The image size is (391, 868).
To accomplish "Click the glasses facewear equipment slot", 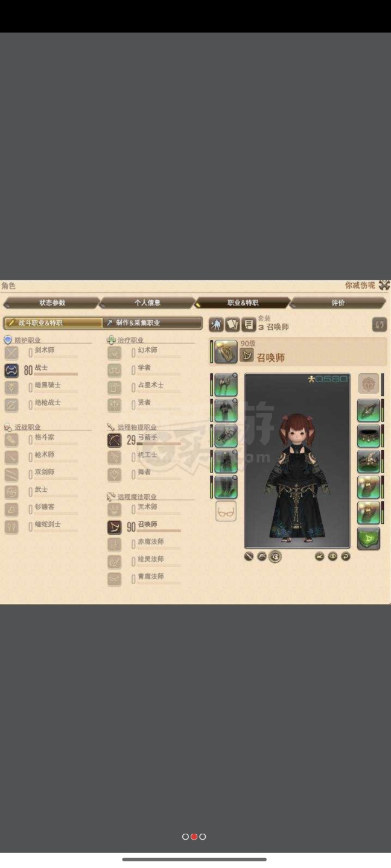I will tap(226, 512).
